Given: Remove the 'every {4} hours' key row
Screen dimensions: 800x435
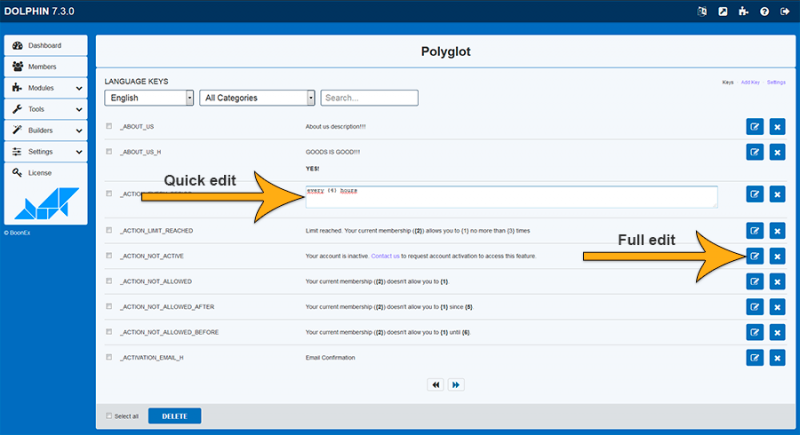Looking at the screenshot, I should click(777, 194).
